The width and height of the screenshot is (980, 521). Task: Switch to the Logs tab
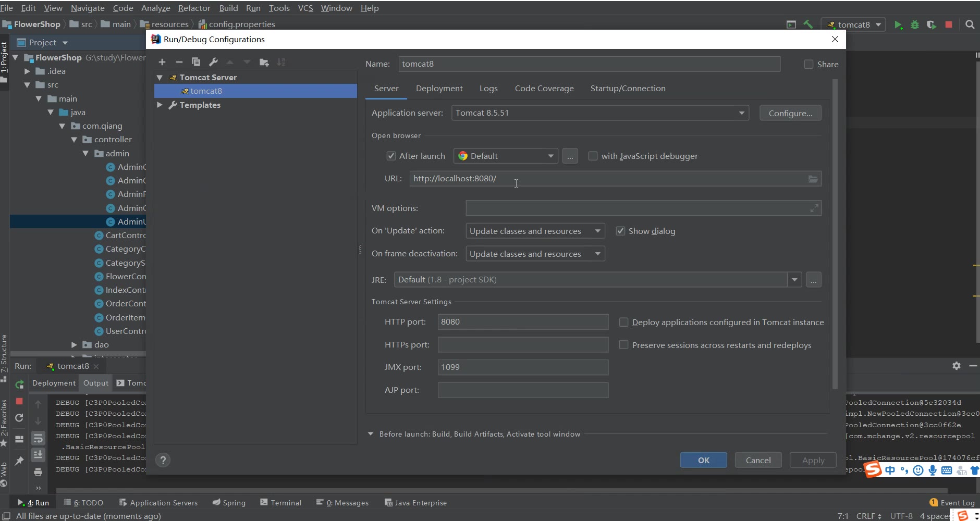tap(488, 89)
